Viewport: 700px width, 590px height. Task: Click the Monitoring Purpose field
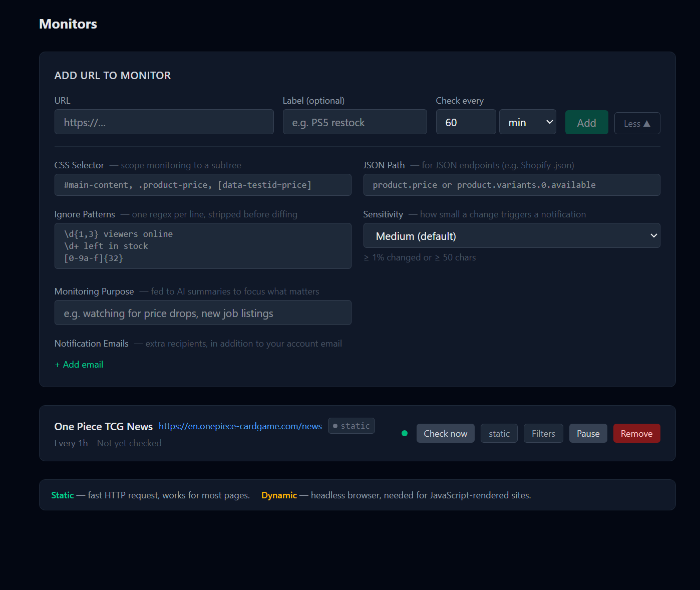203,313
